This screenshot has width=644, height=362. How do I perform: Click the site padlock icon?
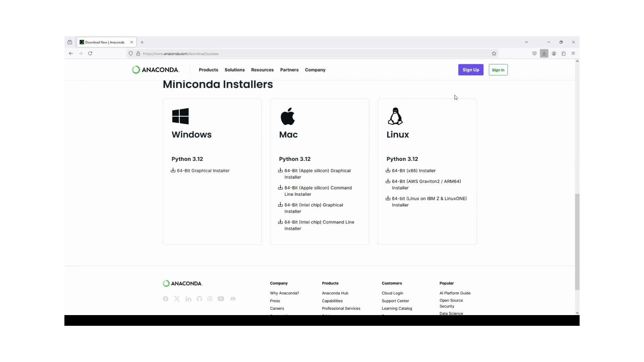click(138, 53)
